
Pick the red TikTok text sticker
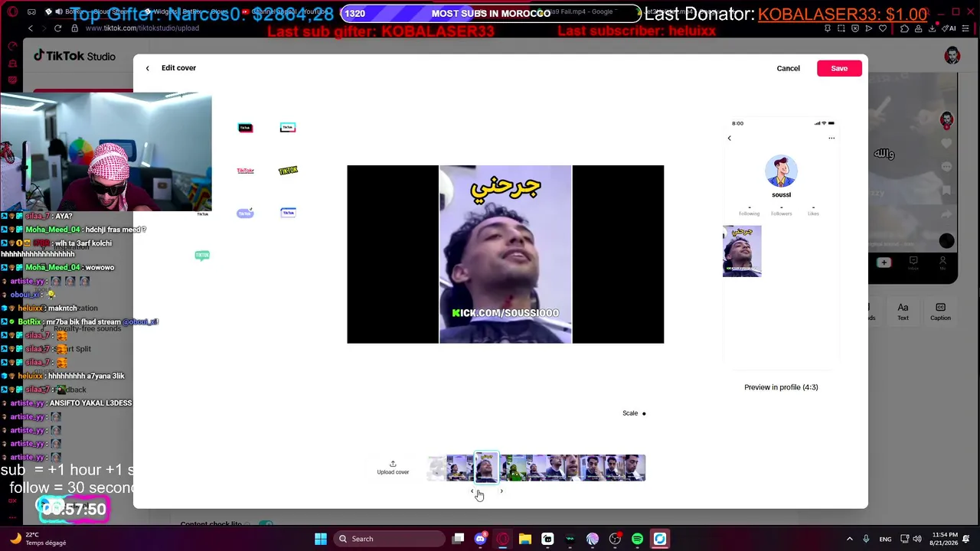pyautogui.click(x=245, y=171)
